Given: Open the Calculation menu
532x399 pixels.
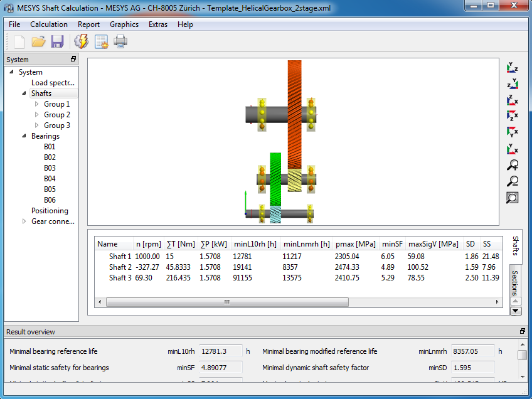Looking at the screenshot, I should click(49, 24).
